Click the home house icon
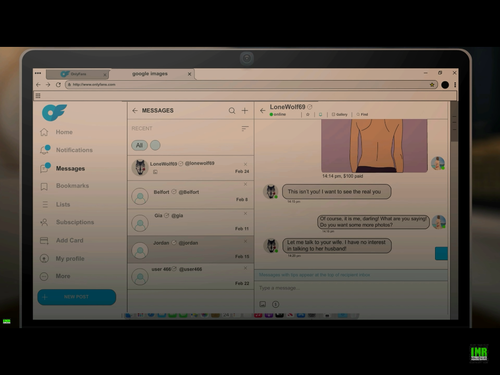 (44, 132)
